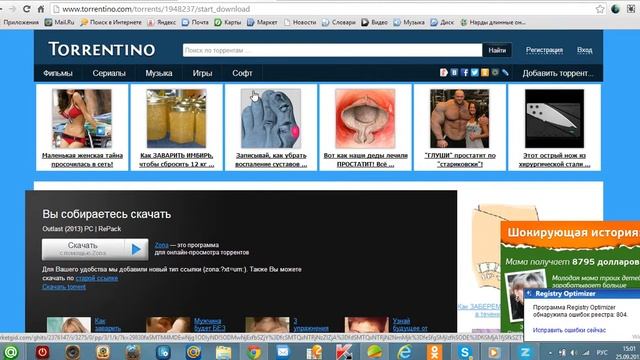Viewport: 640px width, 360px height.
Task: Open the Нарды длинные bookmark
Action: tap(493, 22)
